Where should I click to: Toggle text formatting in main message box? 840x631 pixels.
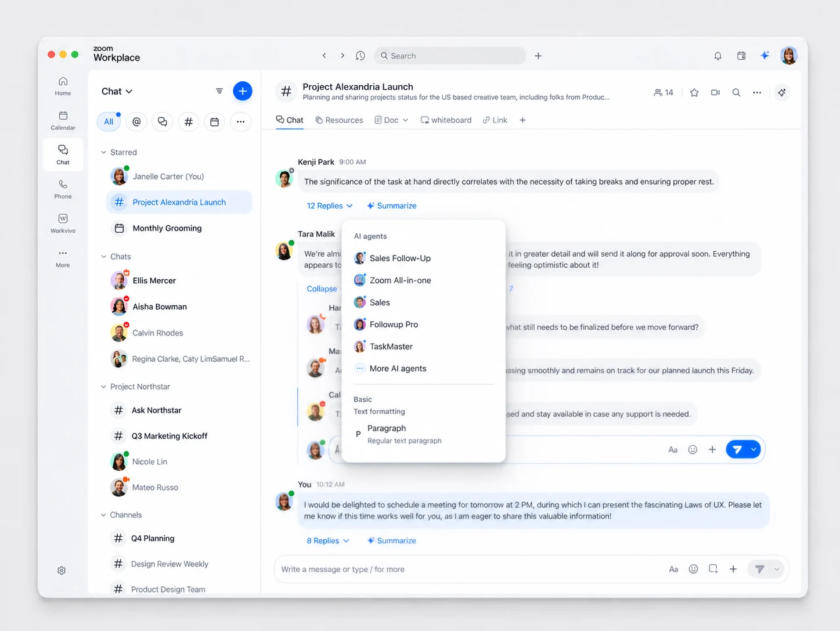tap(673, 569)
